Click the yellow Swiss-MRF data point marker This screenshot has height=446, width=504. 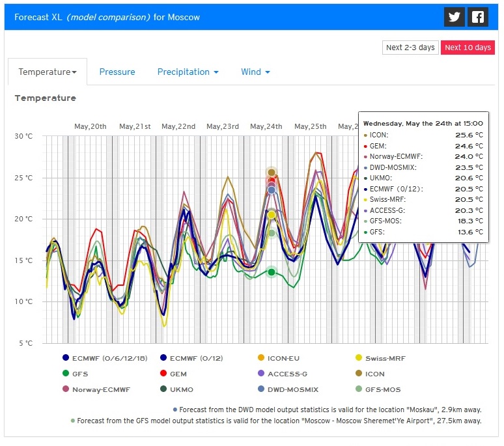coord(272,214)
